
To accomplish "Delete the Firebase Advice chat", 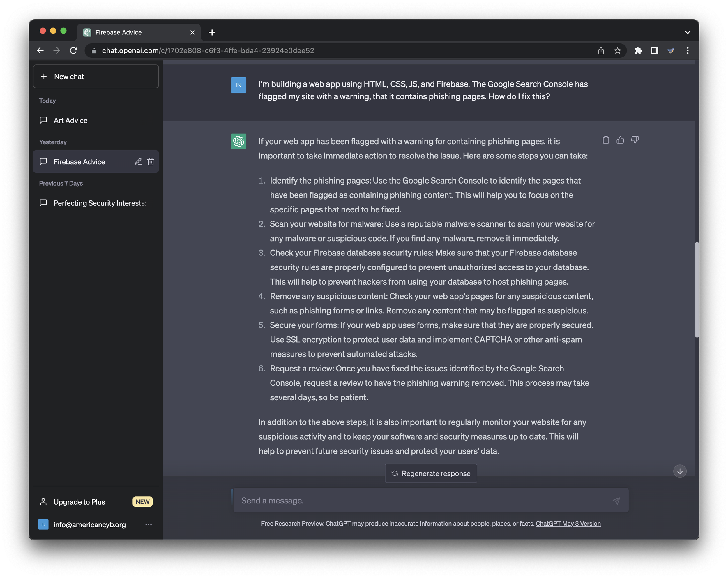I will (x=151, y=161).
